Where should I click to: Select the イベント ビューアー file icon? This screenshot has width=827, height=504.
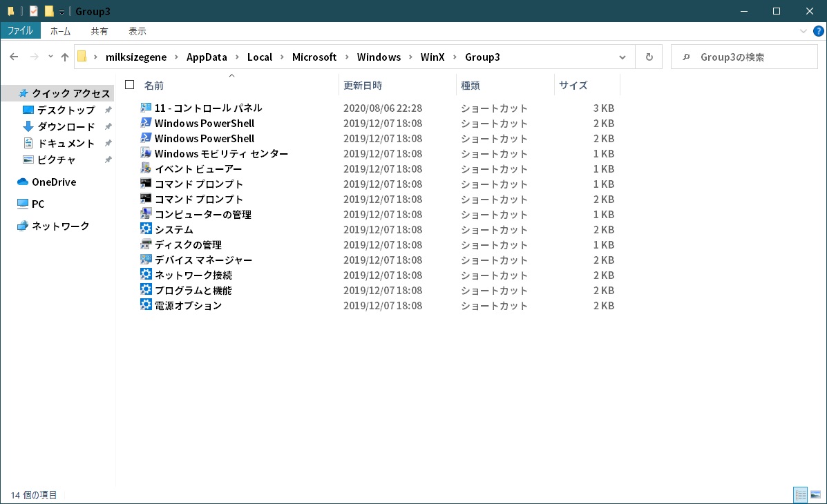(146, 168)
